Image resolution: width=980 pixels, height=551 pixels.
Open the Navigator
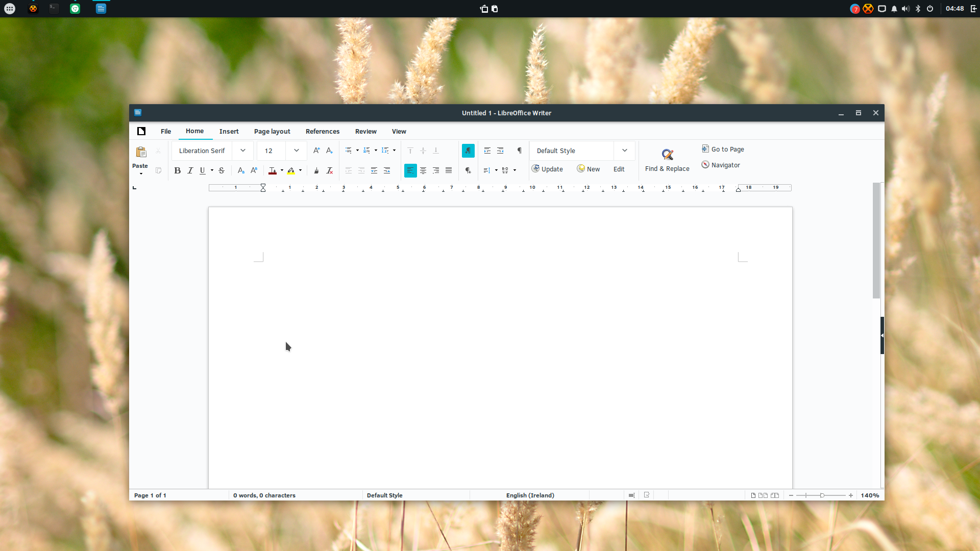click(x=721, y=165)
